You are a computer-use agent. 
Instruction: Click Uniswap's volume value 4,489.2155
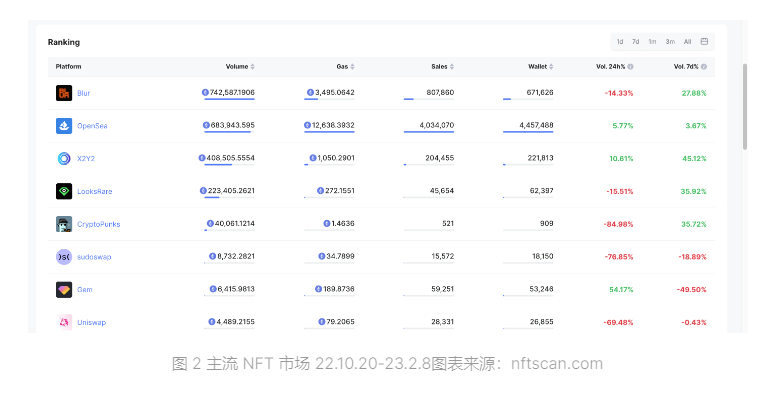[x=235, y=322]
